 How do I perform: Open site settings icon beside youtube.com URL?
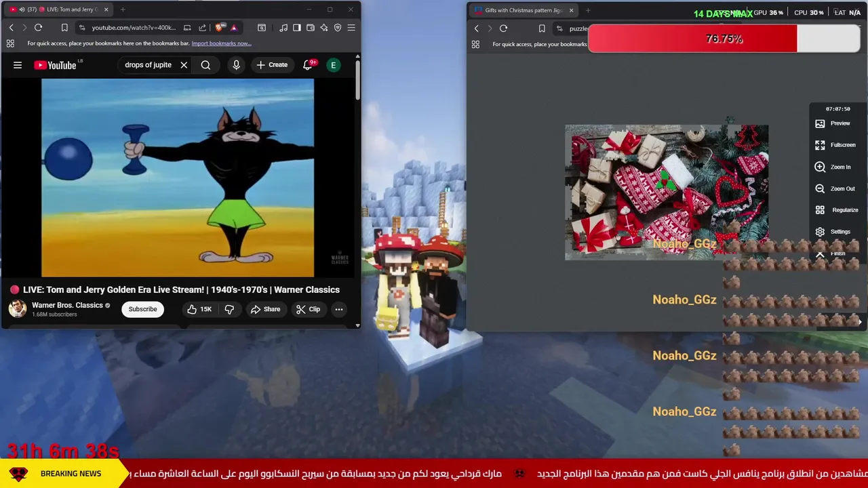(x=81, y=28)
